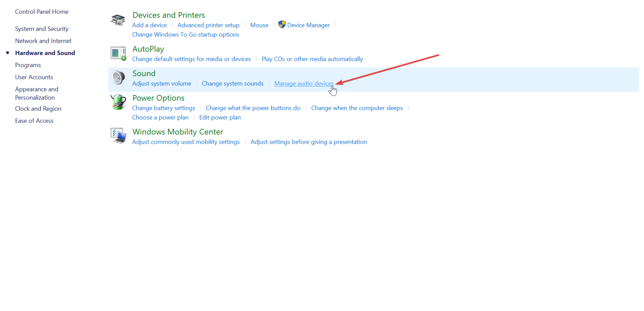The height and width of the screenshot is (311, 644).
Task: Open the AutoPlay heading link
Action: pyautogui.click(x=148, y=49)
